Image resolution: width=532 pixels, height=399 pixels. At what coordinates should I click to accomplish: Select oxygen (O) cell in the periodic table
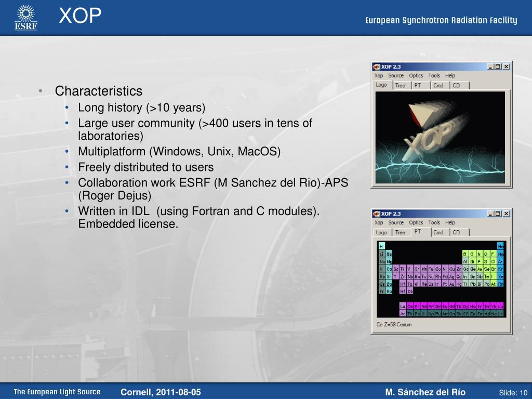pyautogui.click(x=486, y=254)
